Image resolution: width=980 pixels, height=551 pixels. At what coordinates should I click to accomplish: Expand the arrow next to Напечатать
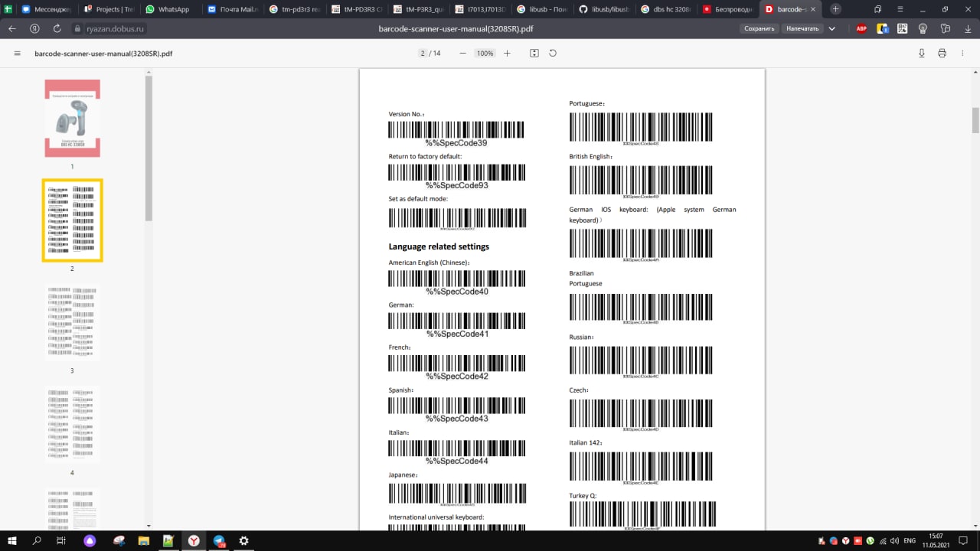[x=832, y=28]
